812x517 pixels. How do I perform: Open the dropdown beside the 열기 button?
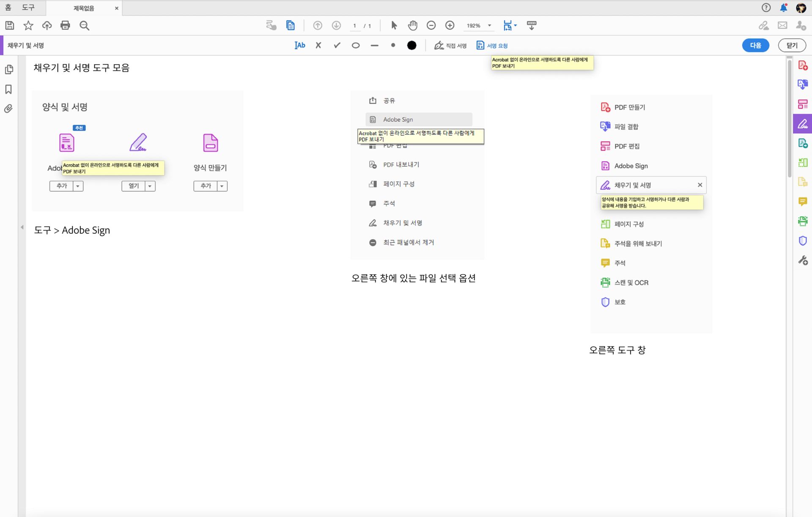150,186
